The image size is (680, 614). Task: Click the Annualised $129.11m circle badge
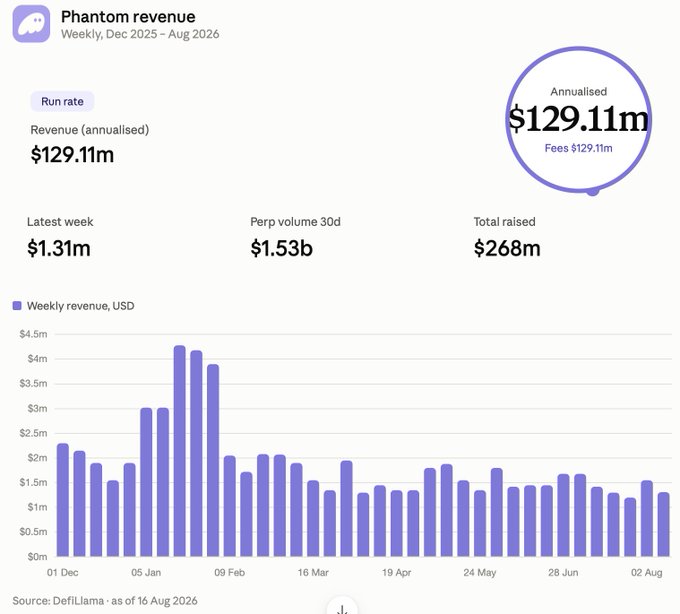579,119
